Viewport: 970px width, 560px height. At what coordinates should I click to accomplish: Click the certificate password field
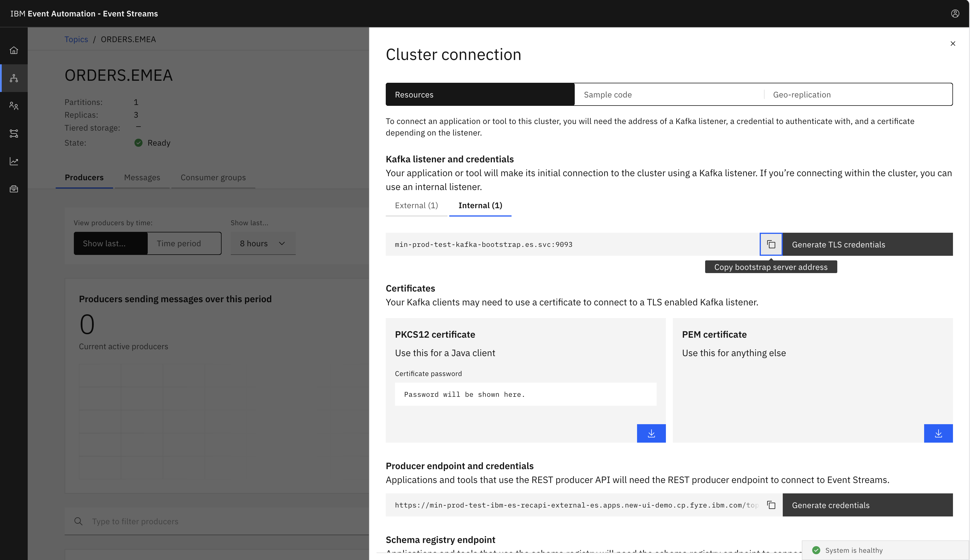526,394
